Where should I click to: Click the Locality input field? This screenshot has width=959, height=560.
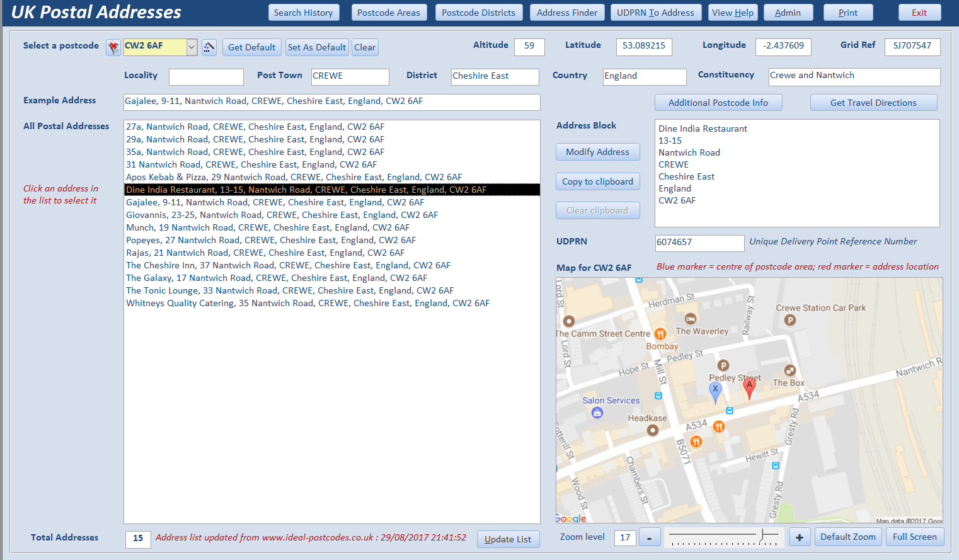206,77
